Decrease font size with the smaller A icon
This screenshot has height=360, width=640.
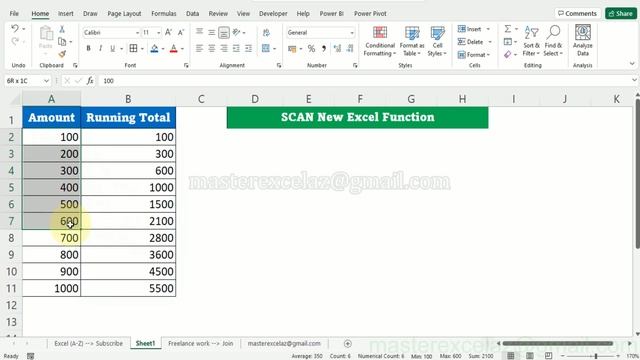click(x=181, y=32)
